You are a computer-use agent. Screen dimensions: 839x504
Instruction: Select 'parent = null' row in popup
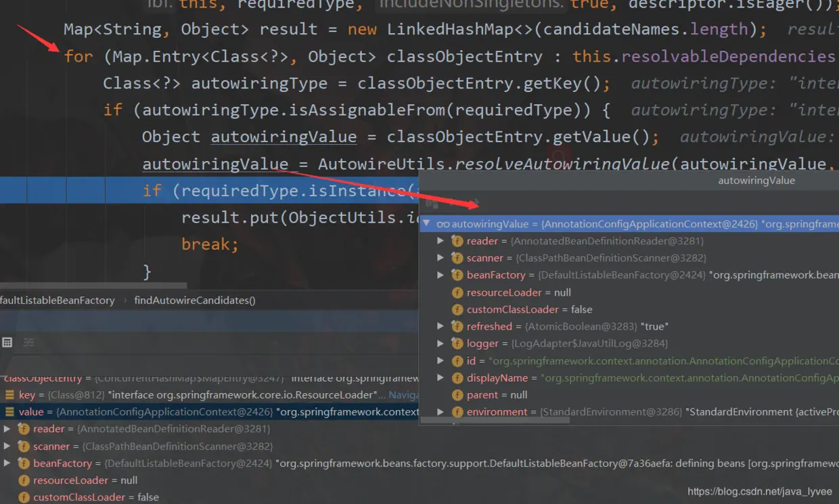[x=629, y=394]
